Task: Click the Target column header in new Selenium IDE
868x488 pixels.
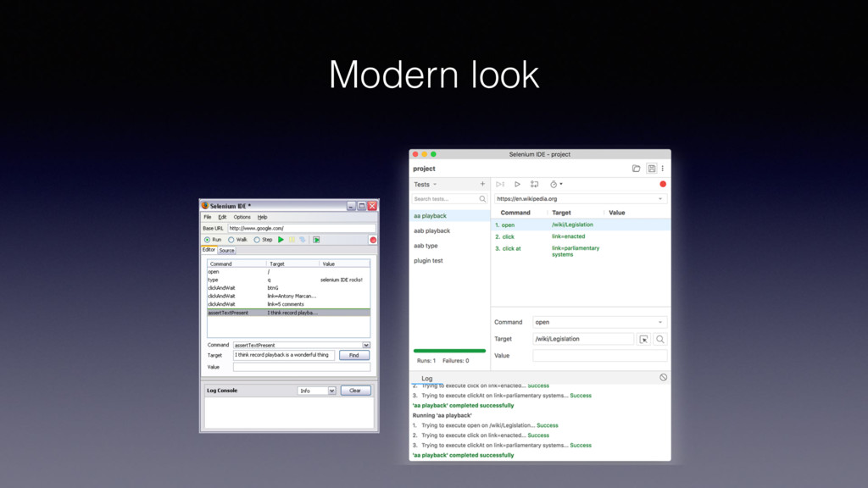Action: click(x=561, y=213)
